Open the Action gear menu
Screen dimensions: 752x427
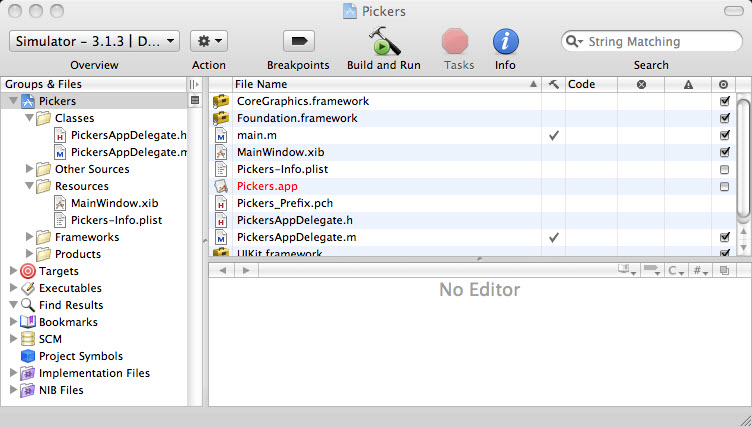(209, 41)
